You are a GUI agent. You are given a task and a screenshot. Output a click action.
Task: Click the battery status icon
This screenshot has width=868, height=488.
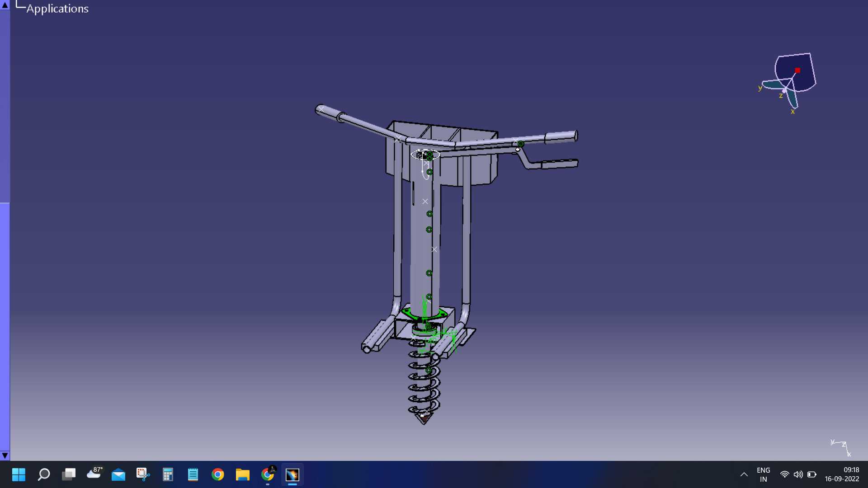812,474
